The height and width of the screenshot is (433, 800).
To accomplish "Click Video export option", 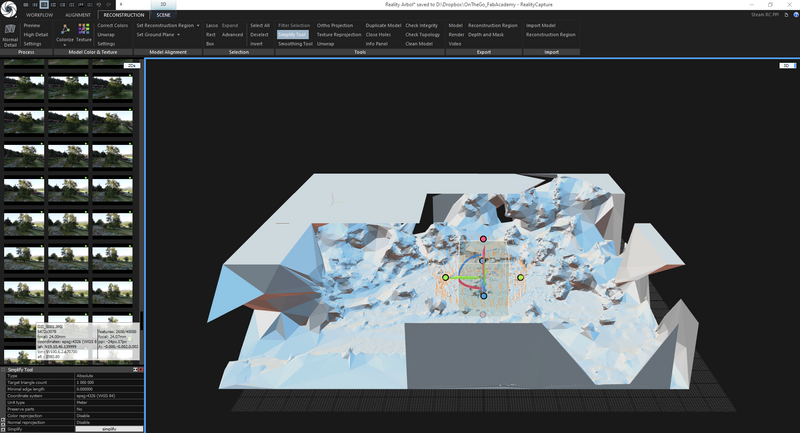I will coord(455,44).
